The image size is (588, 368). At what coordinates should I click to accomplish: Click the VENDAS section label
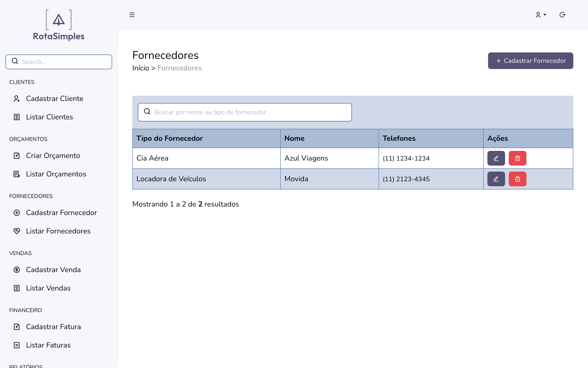coord(20,253)
